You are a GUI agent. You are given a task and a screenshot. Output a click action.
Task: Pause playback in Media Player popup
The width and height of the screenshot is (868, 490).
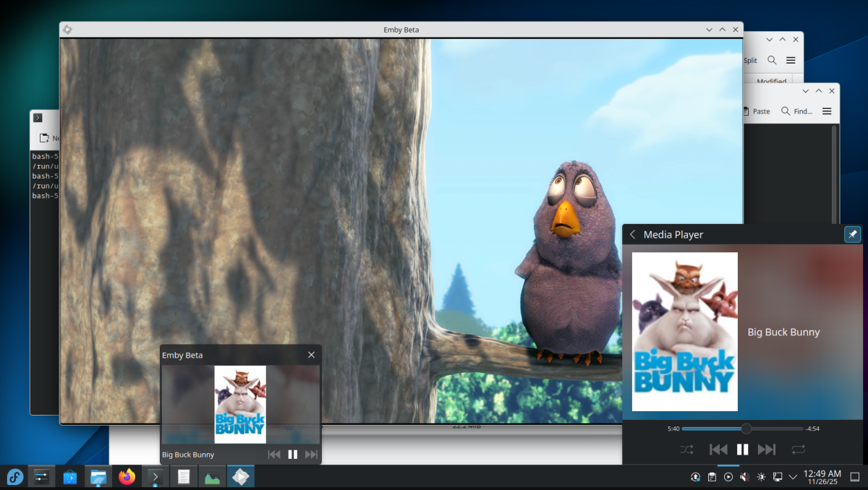[742, 450]
